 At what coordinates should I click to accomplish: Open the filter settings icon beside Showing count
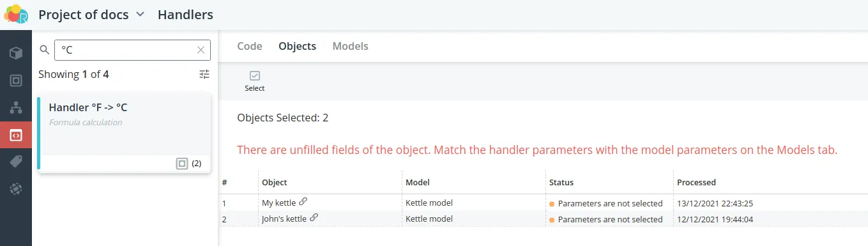204,74
